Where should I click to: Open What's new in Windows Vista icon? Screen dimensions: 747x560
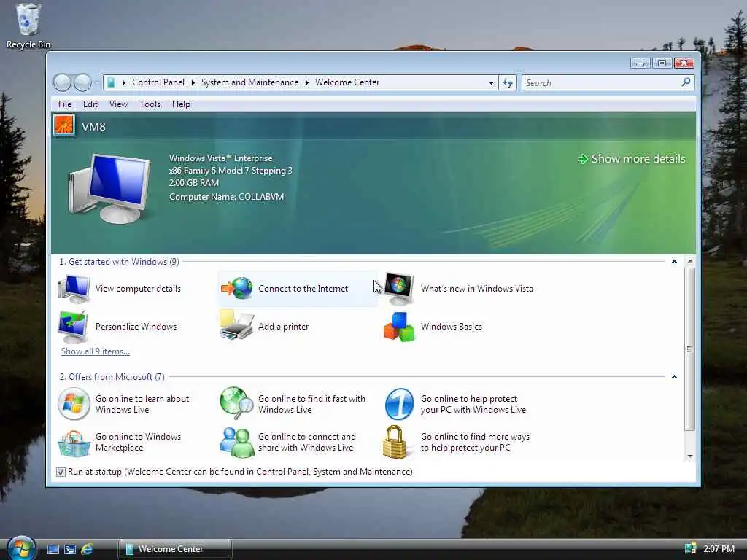point(399,289)
